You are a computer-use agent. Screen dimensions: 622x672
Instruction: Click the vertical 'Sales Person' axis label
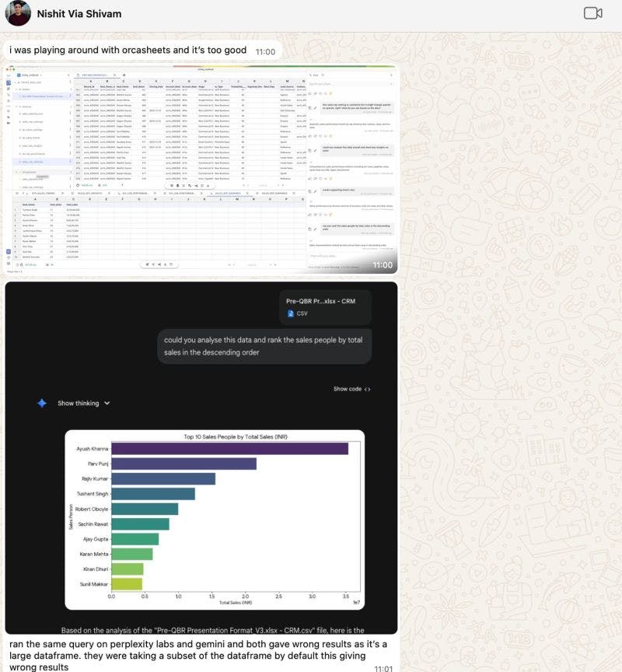tap(71, 516)
